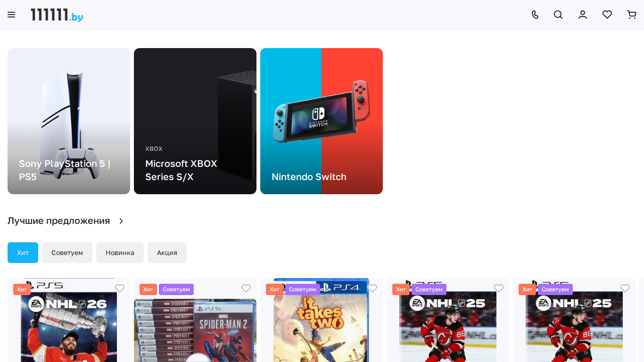Viewport: 644px width, 362px height.
Task: Open the user account icon
Action: pyautogui.click(x=583, y=15)
